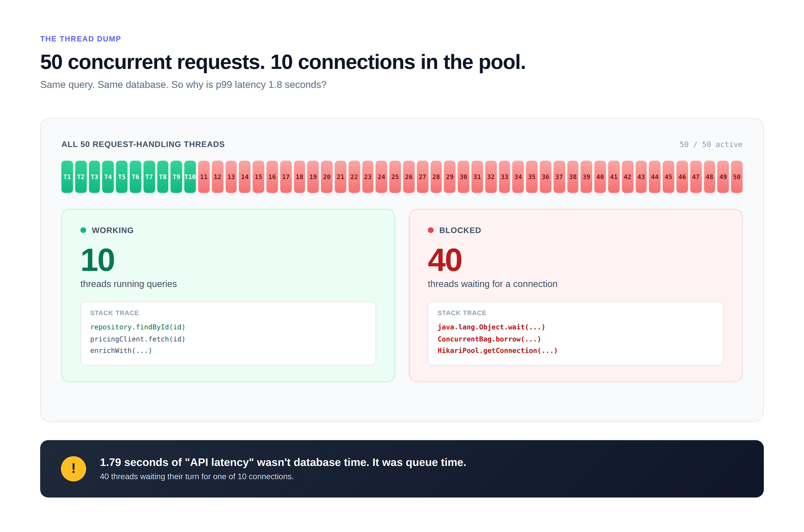Click the WORKING label
This screenshot has height=532, width=804.
click(113, 230)
